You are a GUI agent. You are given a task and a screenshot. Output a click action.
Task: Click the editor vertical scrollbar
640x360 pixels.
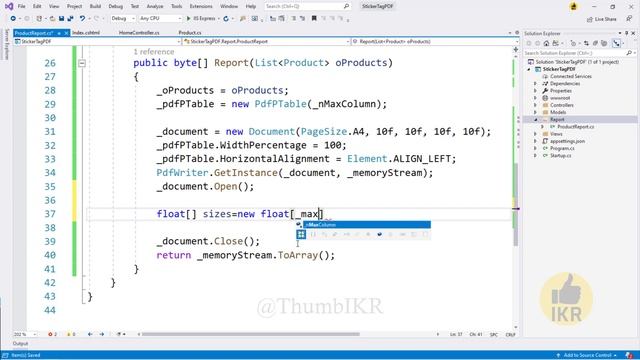(x=516, y=204)
